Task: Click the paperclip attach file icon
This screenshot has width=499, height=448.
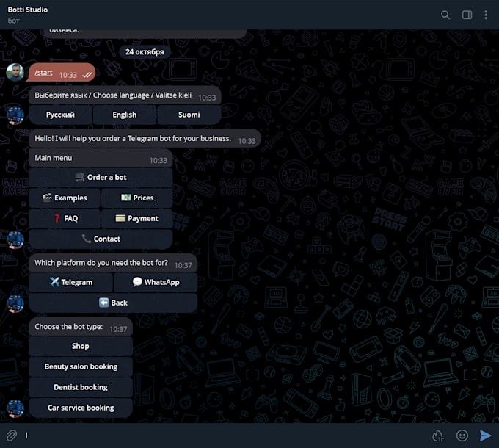Action: [x=12, y=436]
